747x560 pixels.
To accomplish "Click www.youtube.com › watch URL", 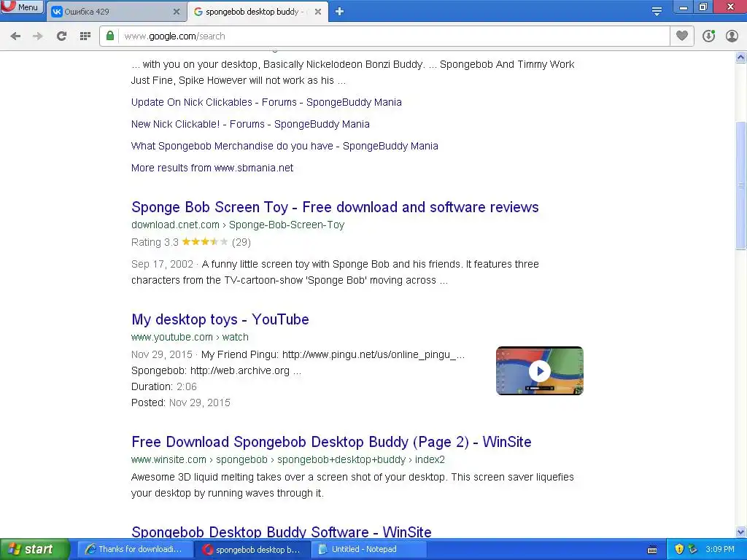I will click(190, 337).
